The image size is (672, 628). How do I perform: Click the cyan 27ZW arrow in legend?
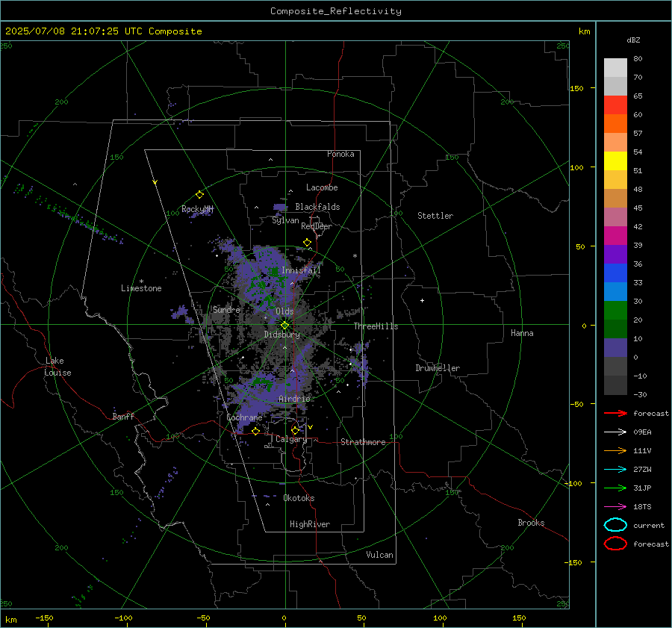(615, 470)
